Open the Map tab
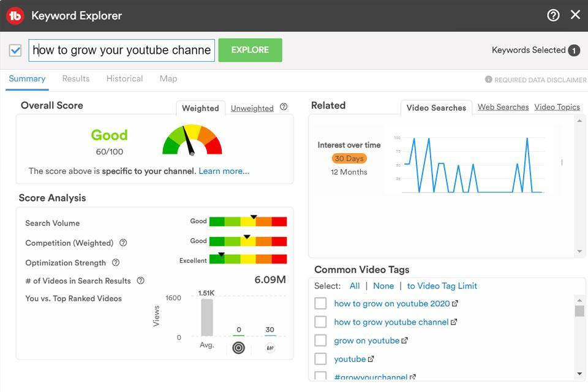This screenshot has width=588, height=392. click(x=168, y=79)
